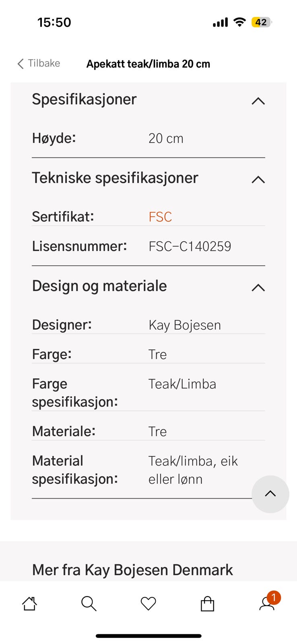Open the orange FSC certificate link

click(x=160, y=217)
